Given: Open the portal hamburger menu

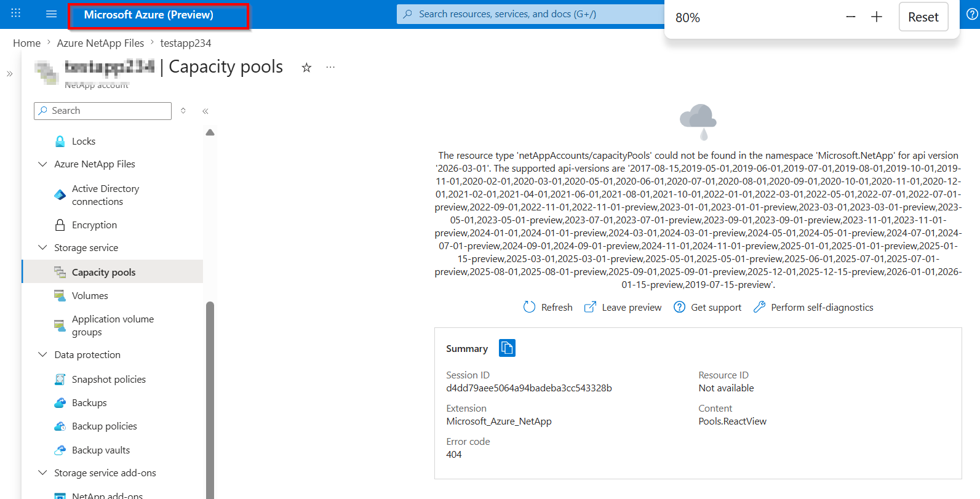Looking at the screenshot, I should [52, 14].
